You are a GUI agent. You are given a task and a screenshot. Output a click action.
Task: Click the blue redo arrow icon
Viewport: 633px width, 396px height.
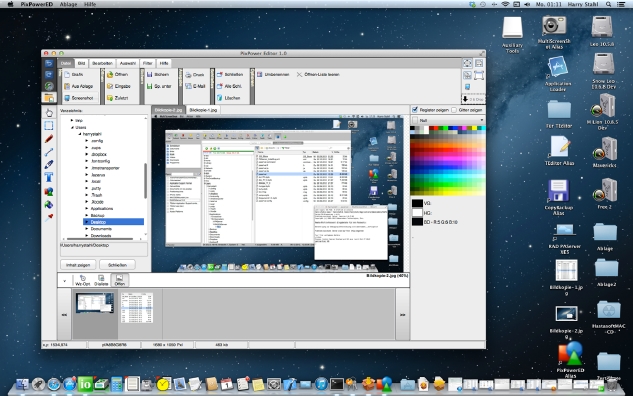(49, 75)
